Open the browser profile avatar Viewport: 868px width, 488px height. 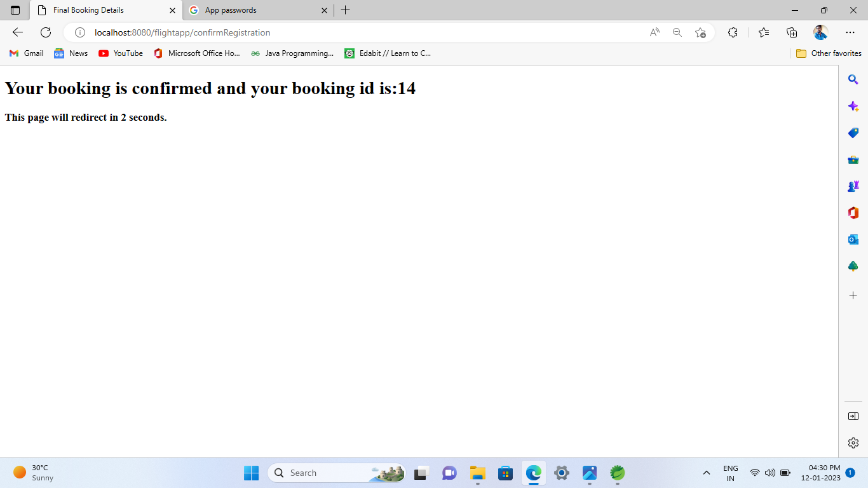coord(820,32)
